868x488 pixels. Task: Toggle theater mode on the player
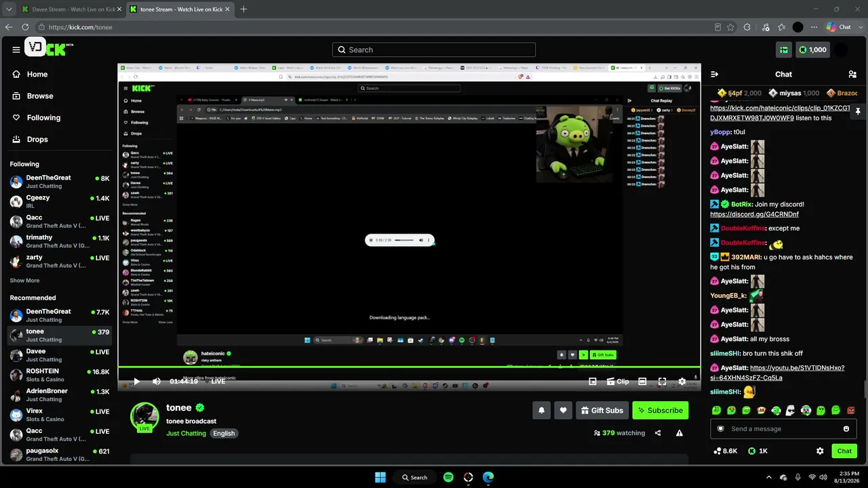[642, 382]
